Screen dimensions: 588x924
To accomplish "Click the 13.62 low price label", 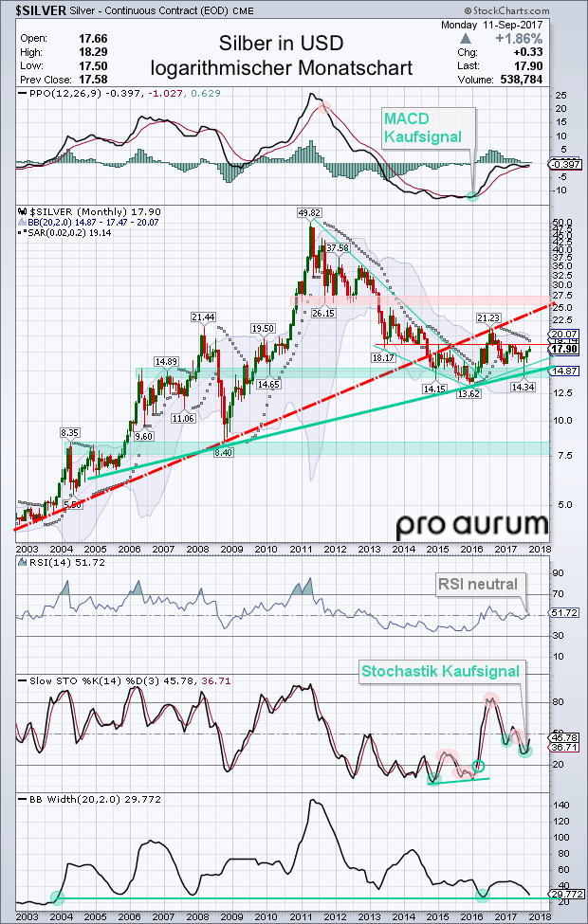I will [x=470, y=392].
